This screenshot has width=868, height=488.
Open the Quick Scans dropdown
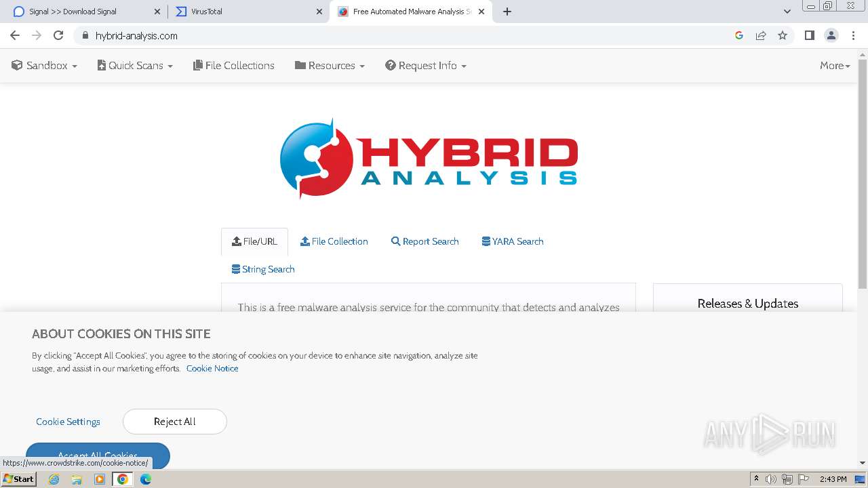(135, 66)
